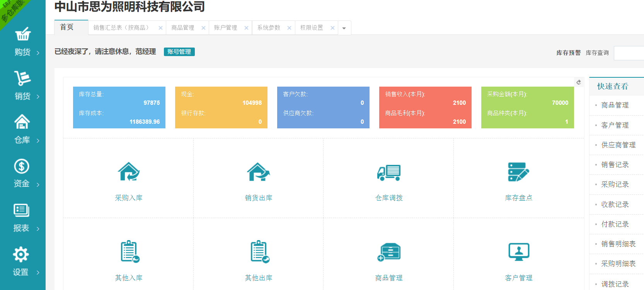Open the 购货 purchasing basket icon
Screen dimensions: 644x290
coord(23,34)
